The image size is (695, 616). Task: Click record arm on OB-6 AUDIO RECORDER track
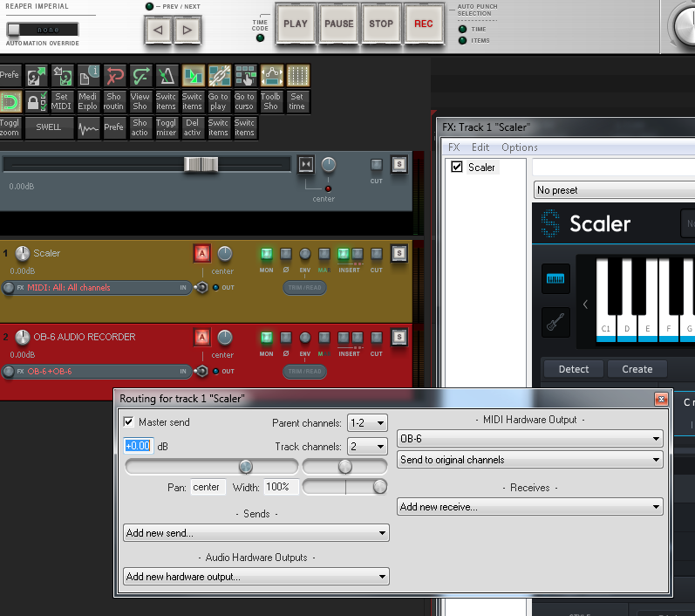tap(202, 337)
